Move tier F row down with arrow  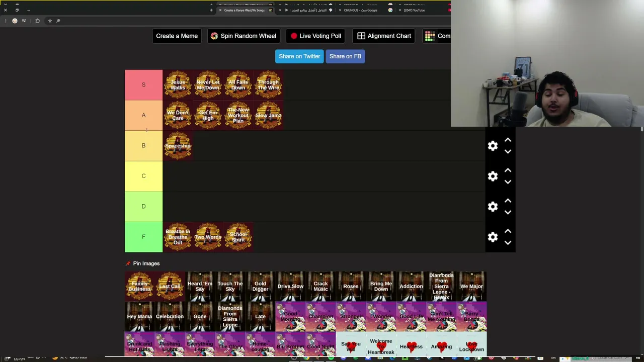(x=508, y=242)
